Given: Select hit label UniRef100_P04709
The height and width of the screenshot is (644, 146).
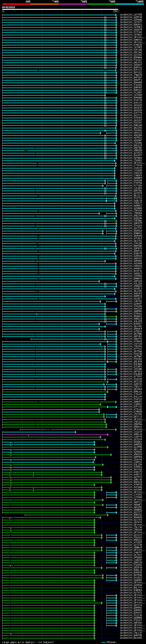Looking at the screenshot, I should click(131, 100).
